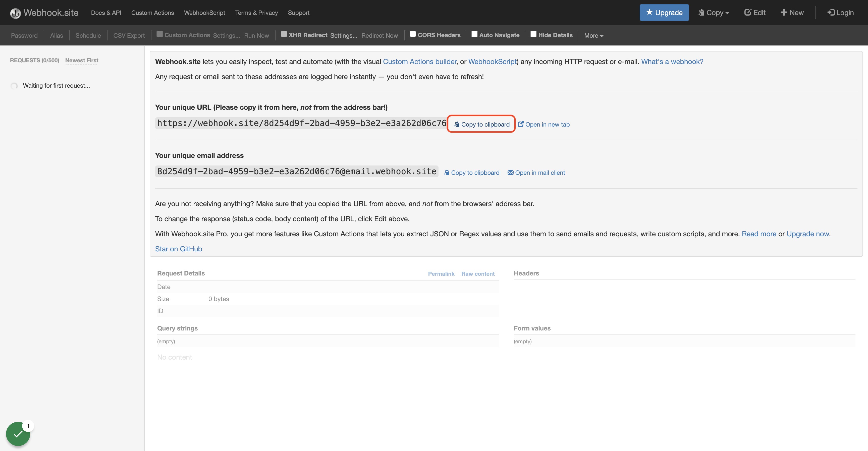Click the plus icon on the New button
This screenshot has width=868, height=451.
(784, 13)
